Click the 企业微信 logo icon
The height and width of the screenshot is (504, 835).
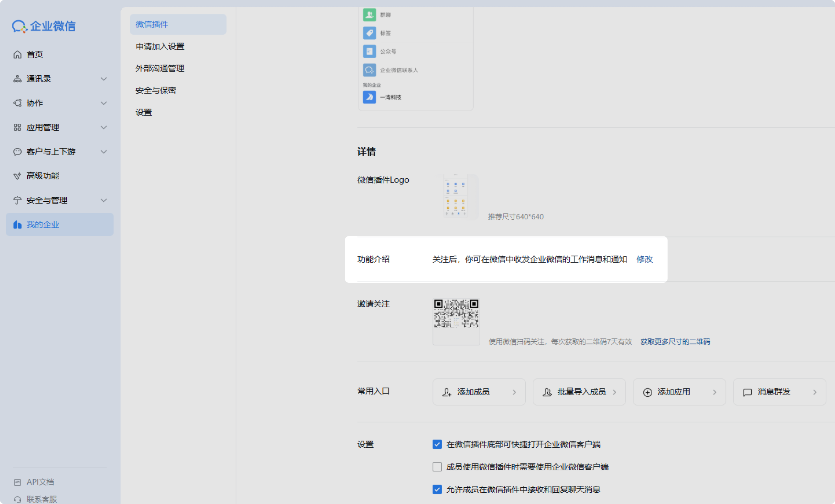pos(19,26)
